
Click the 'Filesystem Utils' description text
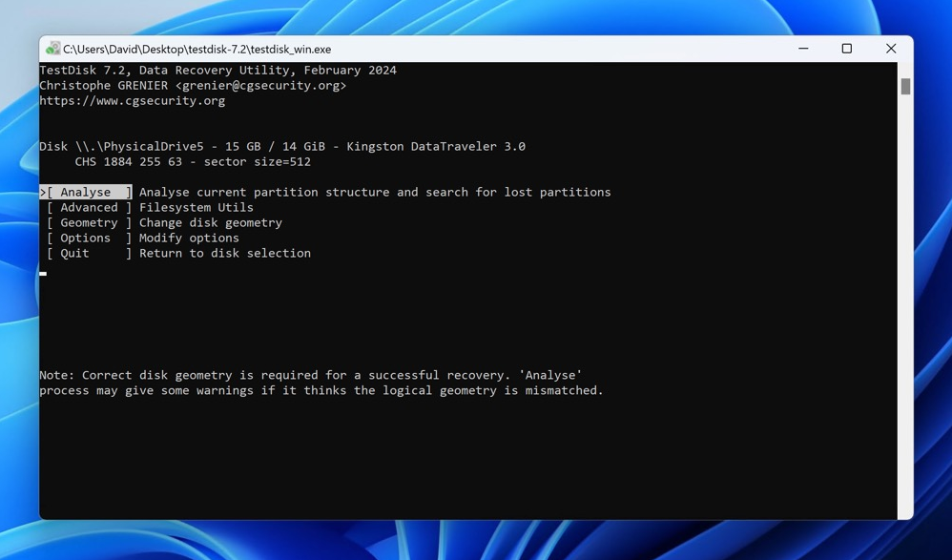pyautogui.click(x=197, y=207)
